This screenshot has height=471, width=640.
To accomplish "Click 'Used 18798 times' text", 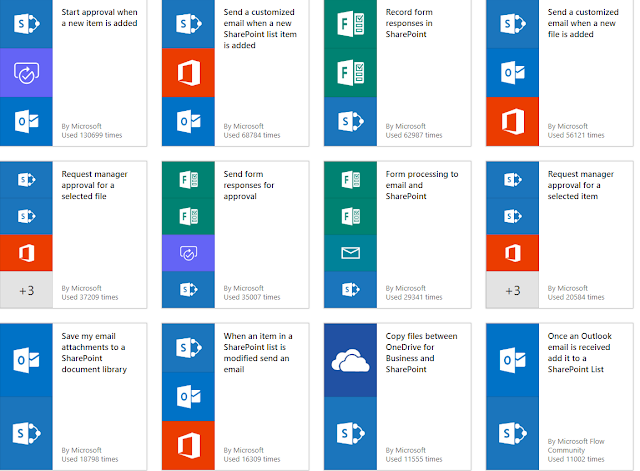I will tap(89, 459).
